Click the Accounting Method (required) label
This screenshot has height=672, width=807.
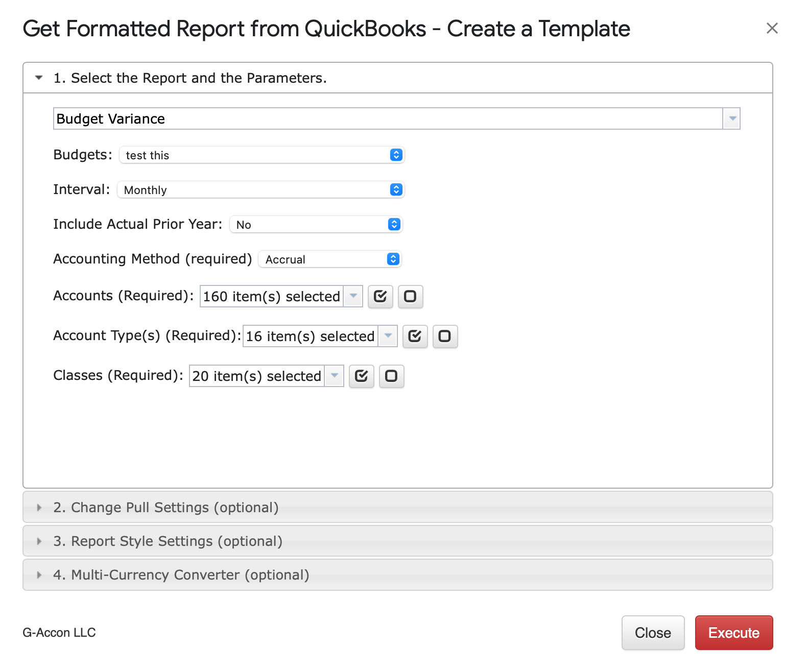(153, 259)
